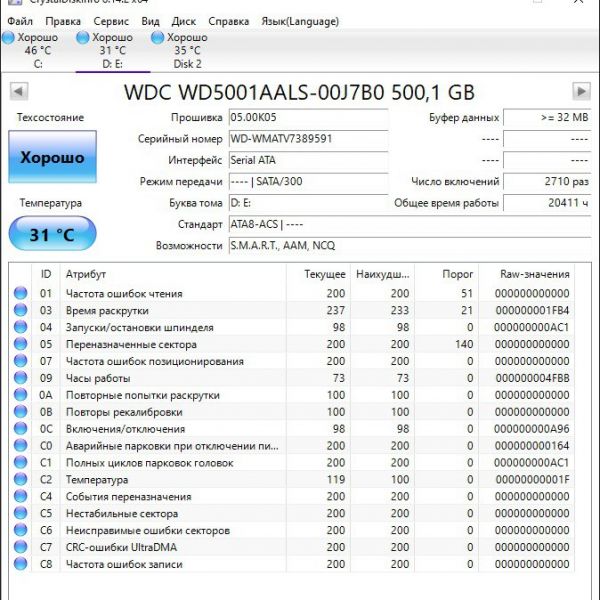The height and width of the screenshot is (600, 600).
Task: Click status icon for Повторы рекалибровки
Action: click(20, 411)
